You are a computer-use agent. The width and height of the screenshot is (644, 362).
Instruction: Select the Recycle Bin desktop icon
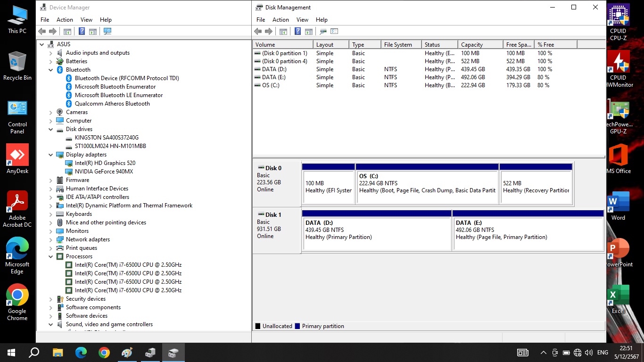[17, 66]
